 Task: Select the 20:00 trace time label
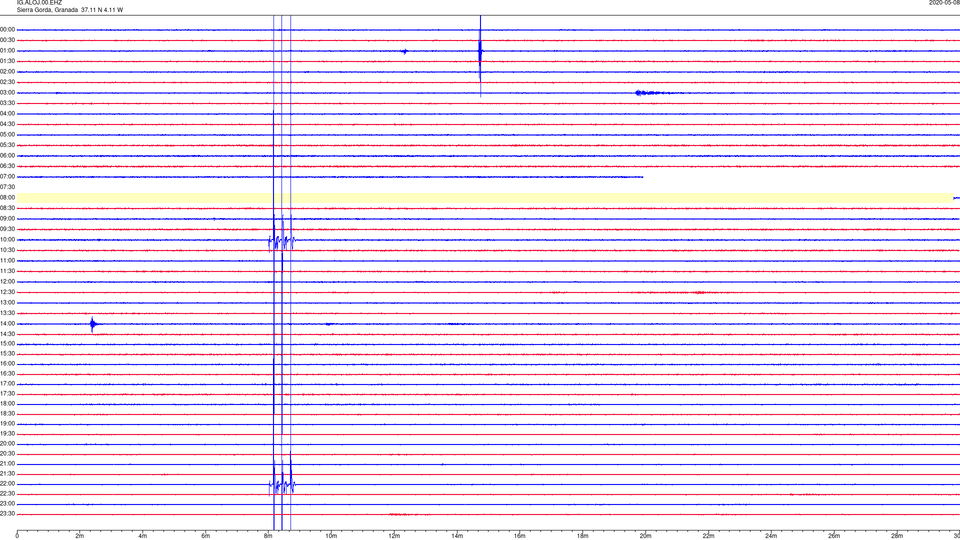point(7,444)
